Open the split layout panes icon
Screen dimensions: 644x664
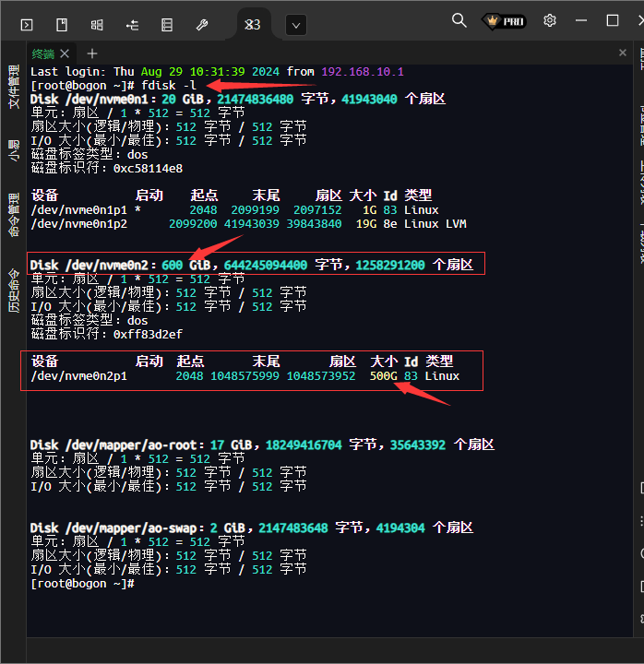(97, 25)
